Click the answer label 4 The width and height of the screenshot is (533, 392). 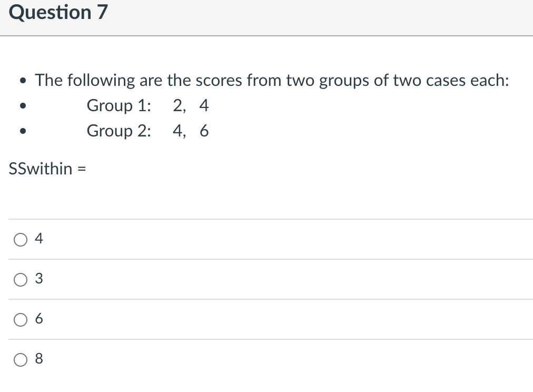(x=39, y=239)
